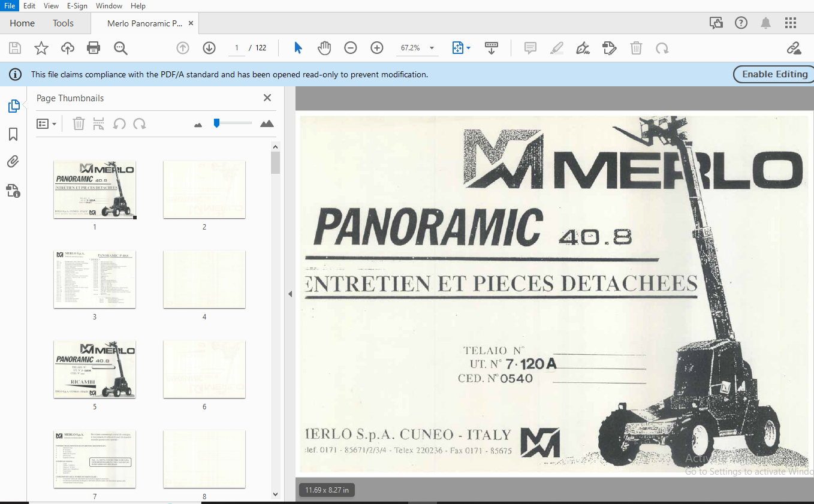Enlarge thumbnail size large mountain icon
The image size is (814, 504).
click(267, 123)
